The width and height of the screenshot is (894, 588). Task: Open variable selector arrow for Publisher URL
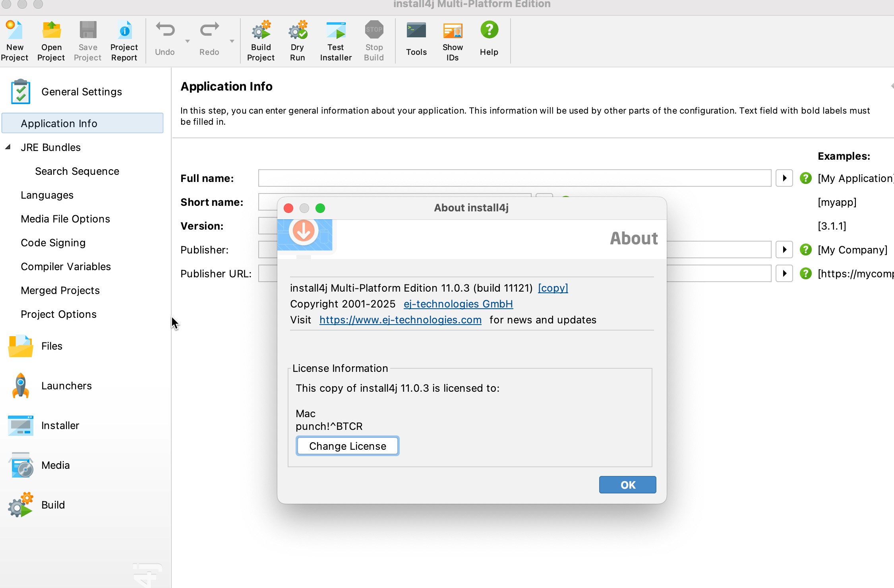(x=784, y=273)
